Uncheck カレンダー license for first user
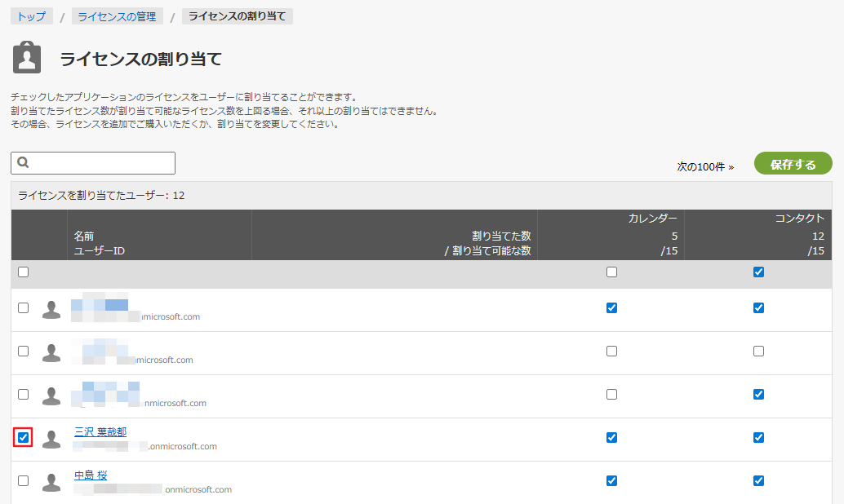This screenshot has width=844, height=504. click(x=611, y=307)
